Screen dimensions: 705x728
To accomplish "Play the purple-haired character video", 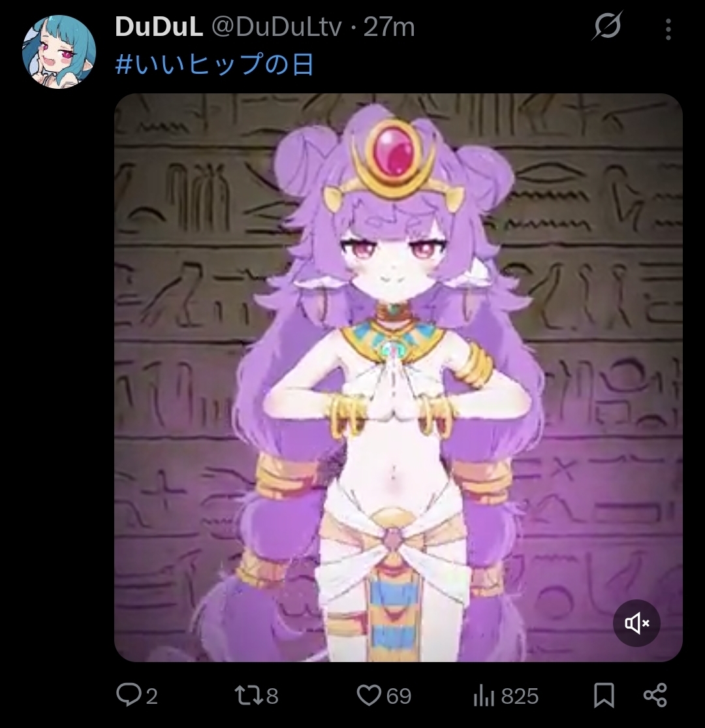I will tap(398, 377).
